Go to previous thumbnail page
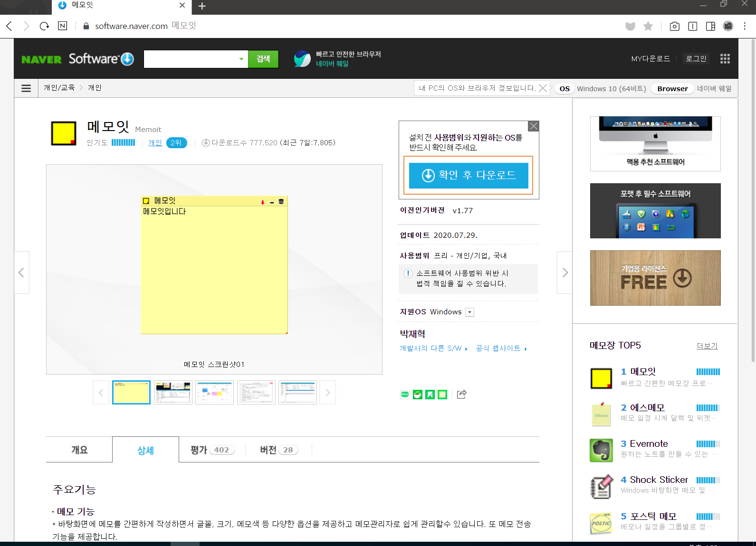This screenshot has height=546, width=756. pyautogui.click(x=101, y=393)
